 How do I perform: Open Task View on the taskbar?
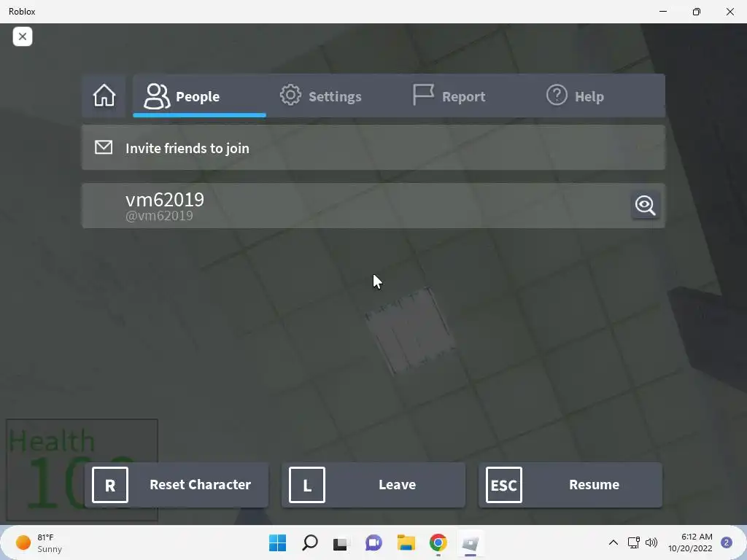point(340,542)
